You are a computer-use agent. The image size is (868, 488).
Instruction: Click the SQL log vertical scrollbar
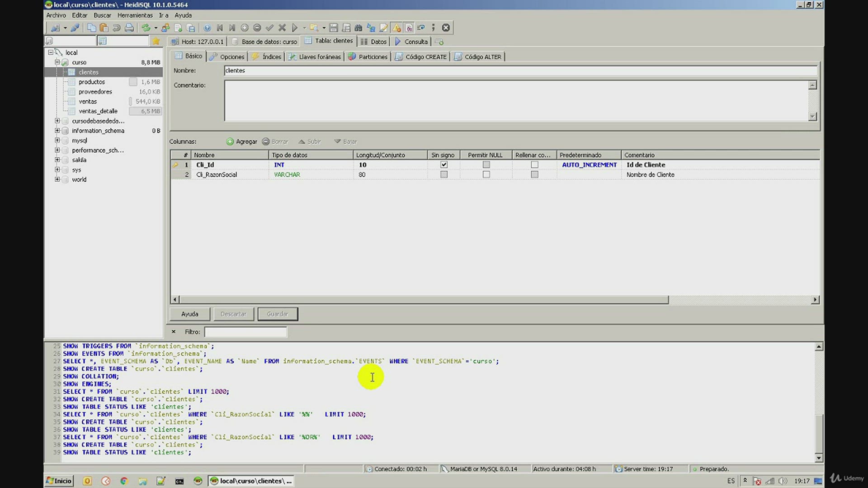coord(819,433)
